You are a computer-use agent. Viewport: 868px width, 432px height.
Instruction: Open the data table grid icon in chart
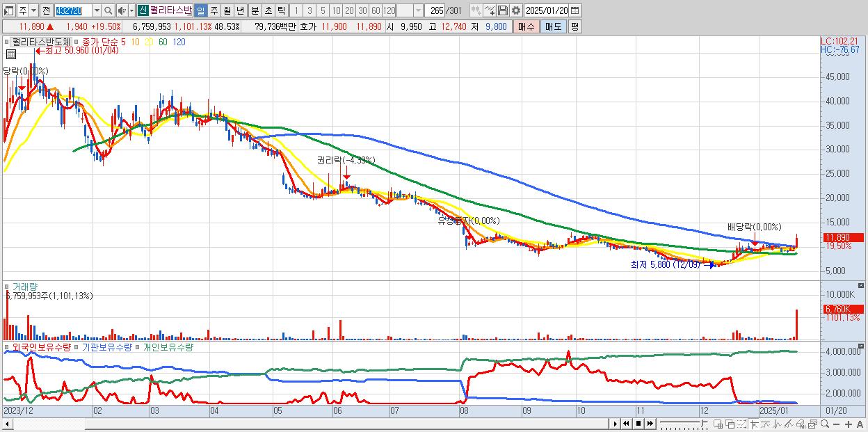[x=10, y=54]
